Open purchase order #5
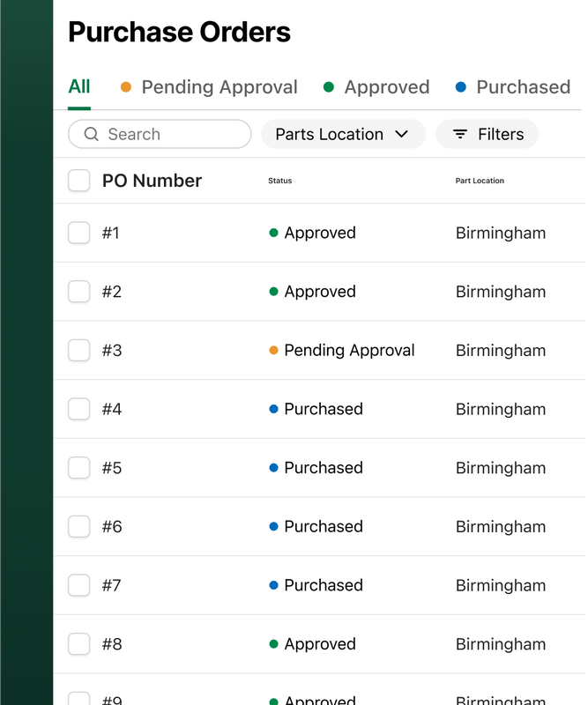Viewport: 588px width, 705px height. (112, 468)
